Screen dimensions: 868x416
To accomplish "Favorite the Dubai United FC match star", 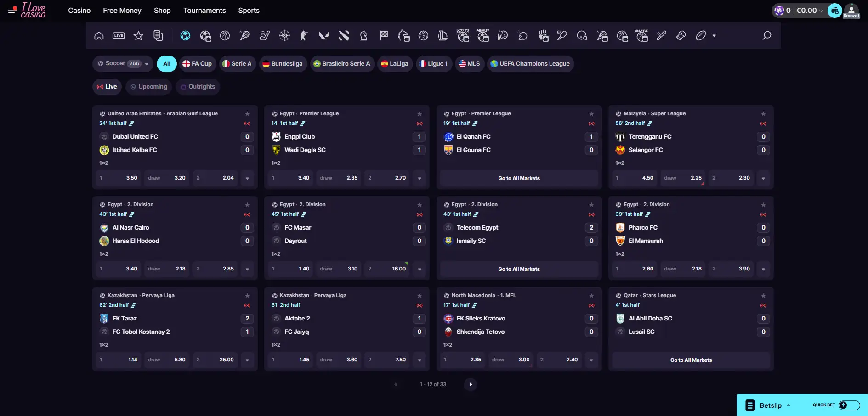I will pyautogui.click(x=247, y=114).
